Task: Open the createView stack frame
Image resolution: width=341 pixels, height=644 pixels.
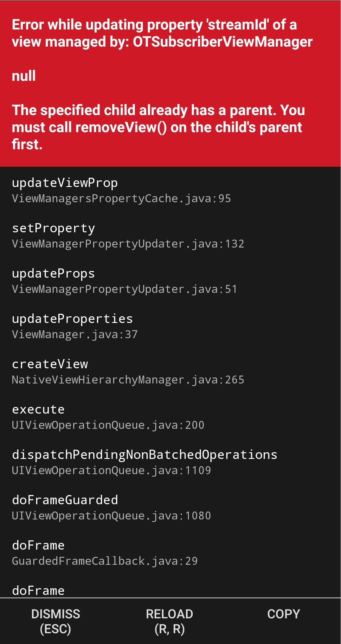Action: (50, 364)
